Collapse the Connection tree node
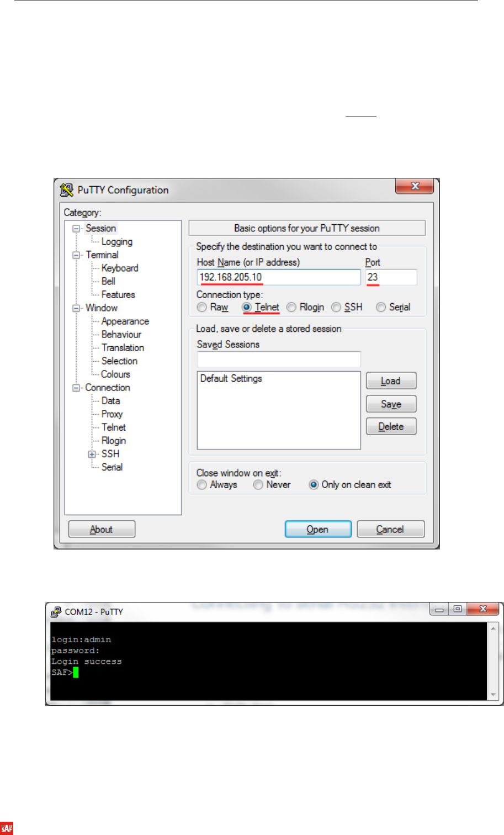This screenshot has width=504, height=835. pos(76,388)
